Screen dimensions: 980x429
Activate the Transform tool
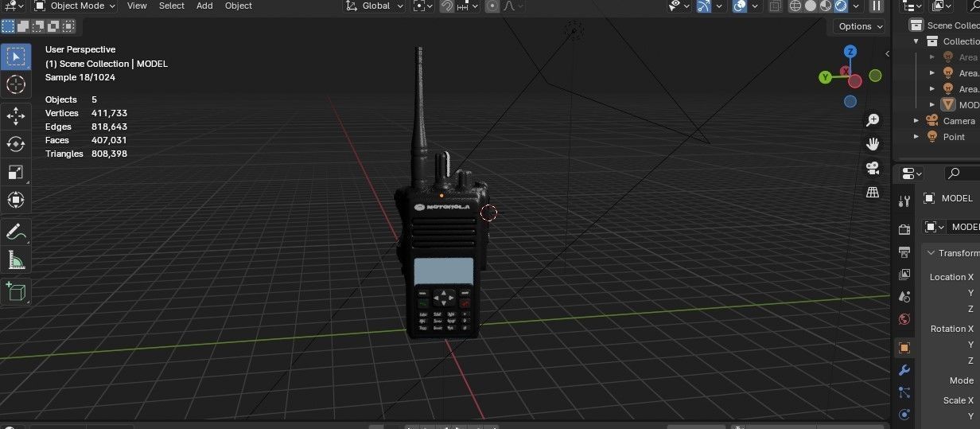[x=16, y=200]
